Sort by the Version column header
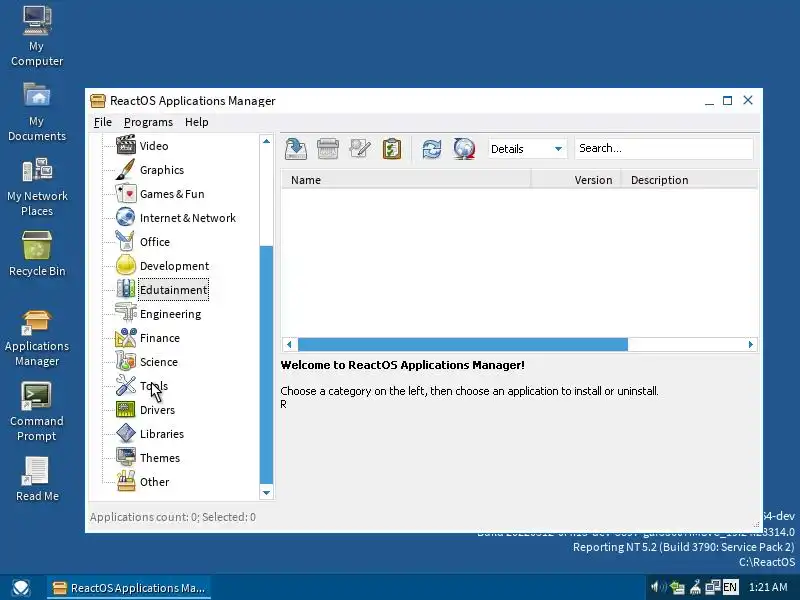The width and height of the screenshot is (800, 600). pos(576,180)
